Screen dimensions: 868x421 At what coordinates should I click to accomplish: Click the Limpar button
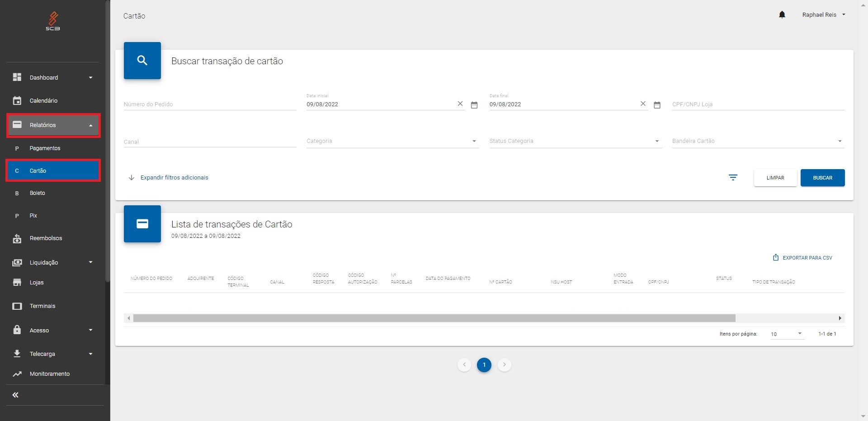coord(775,178)
